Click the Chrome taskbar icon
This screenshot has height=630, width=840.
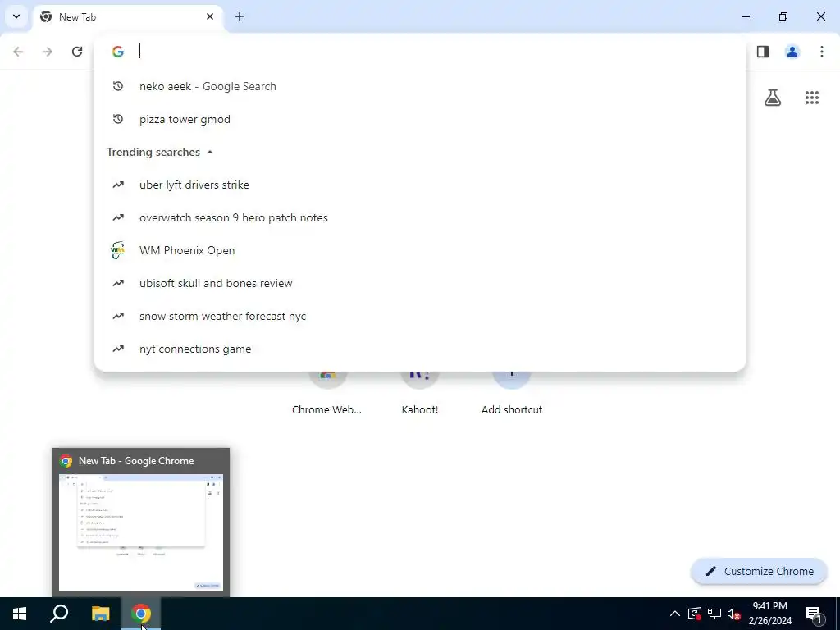point(141,614)
